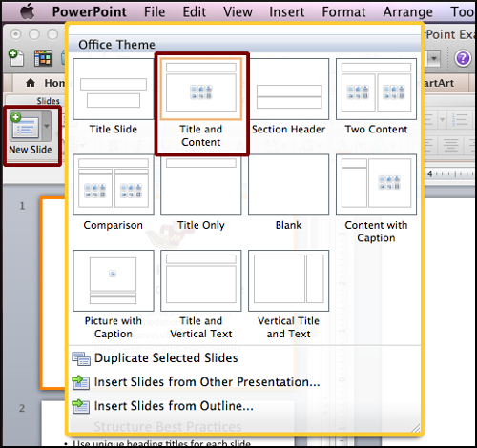Click the Insert Slides from Outline icon
This screenshot has height=448, width=477.
[x=81, y=406]
